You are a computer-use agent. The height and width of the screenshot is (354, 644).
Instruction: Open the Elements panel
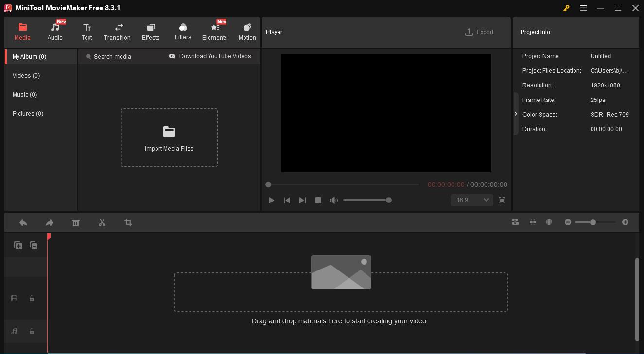tap(214, 31)
